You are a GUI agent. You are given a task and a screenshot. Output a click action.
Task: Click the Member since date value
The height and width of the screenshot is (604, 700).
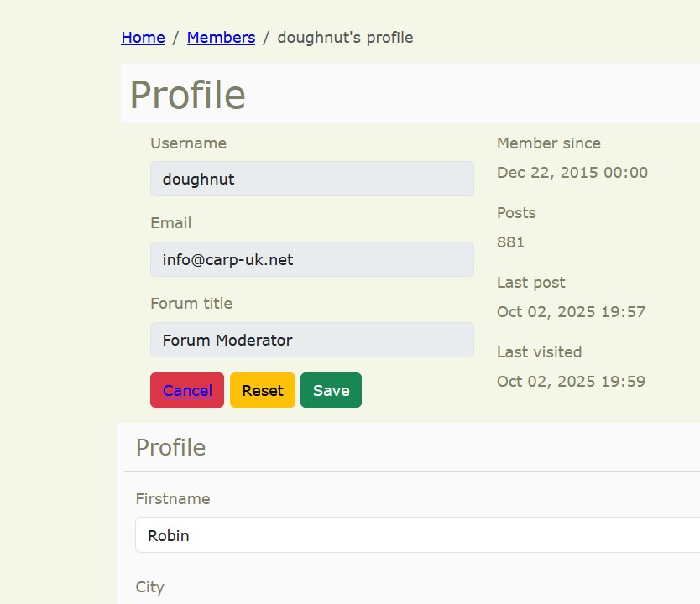tap(572, 173)
